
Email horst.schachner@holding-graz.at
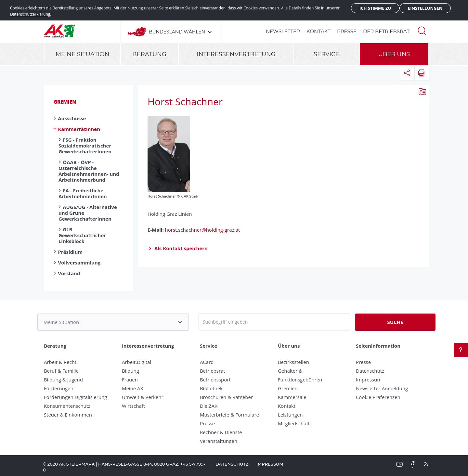click(202, 230)
